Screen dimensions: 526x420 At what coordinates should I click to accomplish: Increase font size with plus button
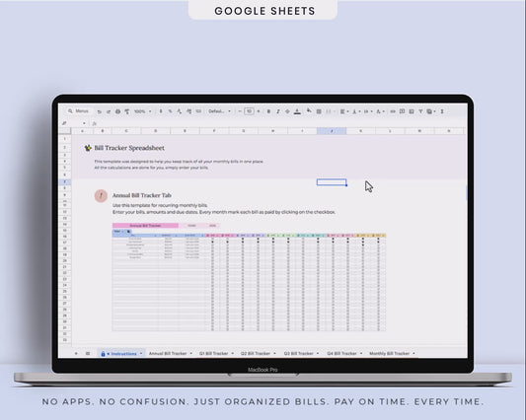click(x=259, y=111)
